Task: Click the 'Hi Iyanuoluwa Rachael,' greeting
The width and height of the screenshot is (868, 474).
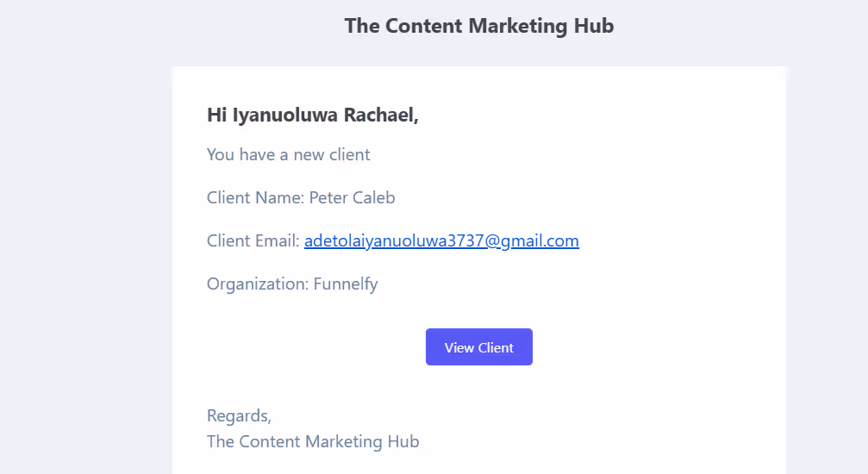Action: pos(313,115)
